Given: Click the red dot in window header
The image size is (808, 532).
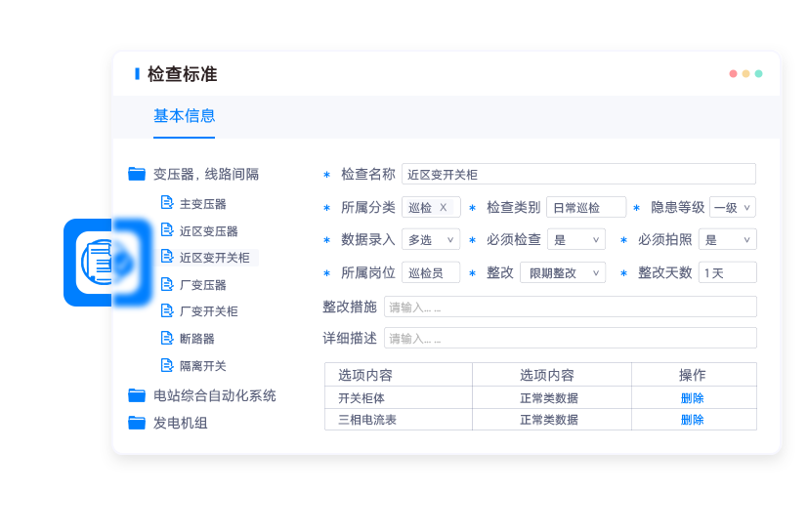Looking at the screenshot, I should tap(733, 73).
